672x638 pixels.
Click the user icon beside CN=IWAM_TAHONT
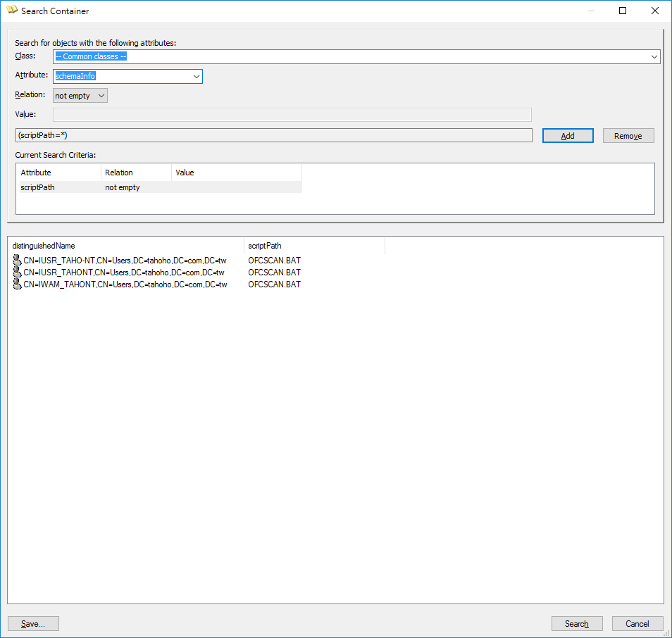coord(18,284)
